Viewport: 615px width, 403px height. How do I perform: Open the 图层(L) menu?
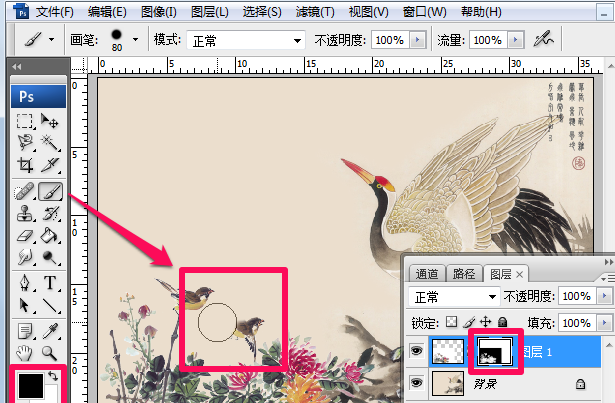[x=209, y=12]
